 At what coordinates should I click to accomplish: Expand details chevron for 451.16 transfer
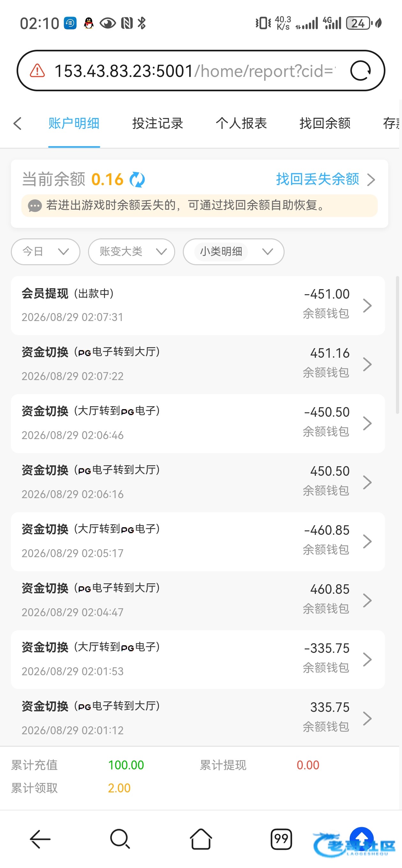pos(367,364)
